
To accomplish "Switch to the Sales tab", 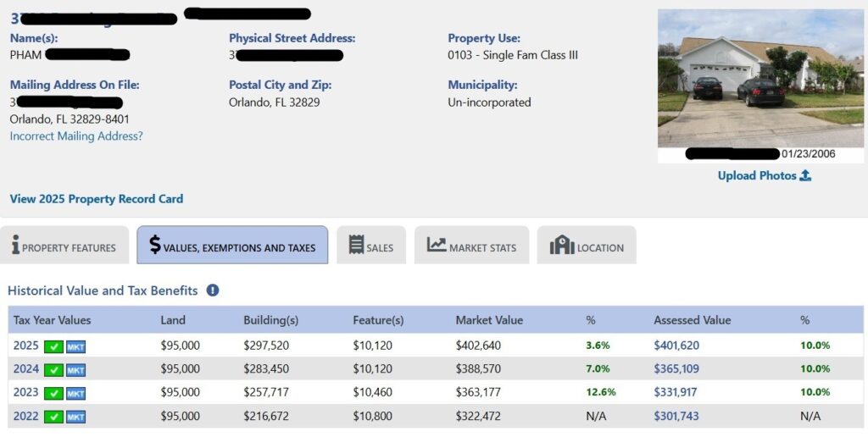I will tap(371, 246).
